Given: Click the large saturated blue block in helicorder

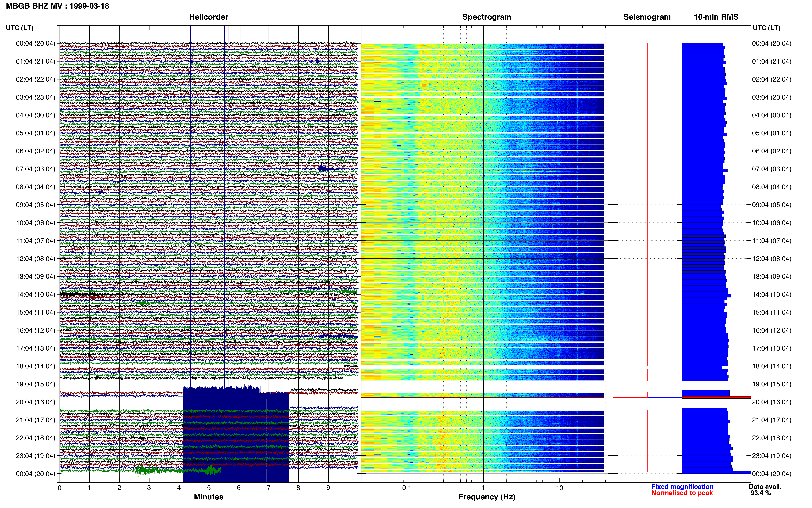Looking at the screenshot, I should point(236,434).
